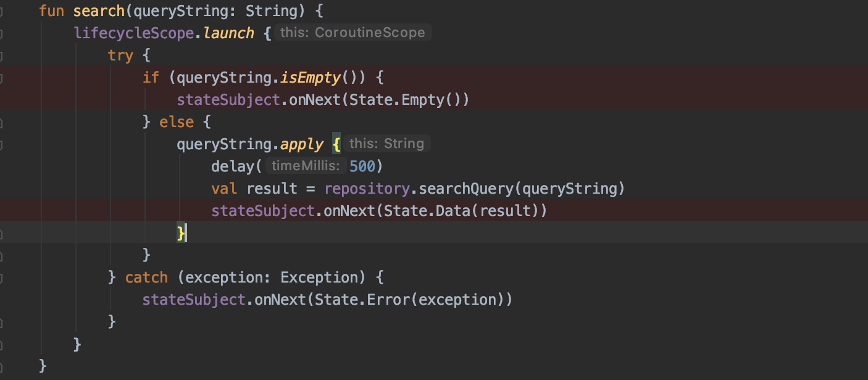This screenshot has height=380, width=868.
Task: Collapse the search function fold marker
Action: click(x=2, y=10)
